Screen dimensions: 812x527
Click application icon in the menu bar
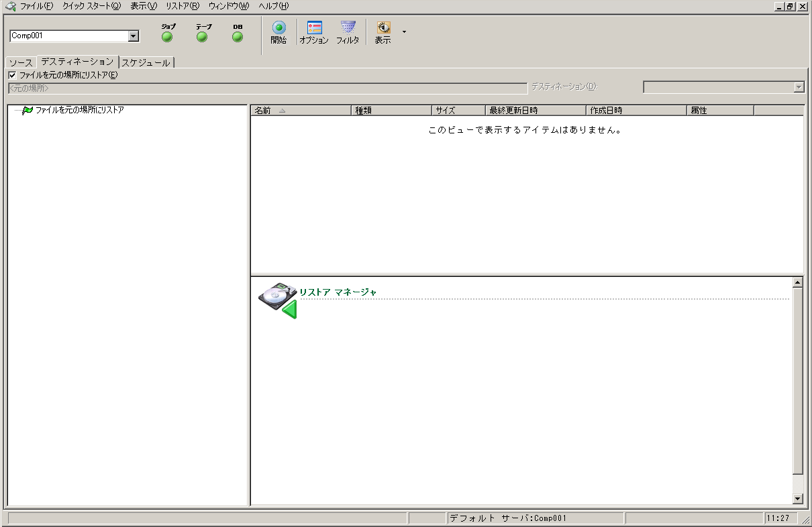[11, 6]
